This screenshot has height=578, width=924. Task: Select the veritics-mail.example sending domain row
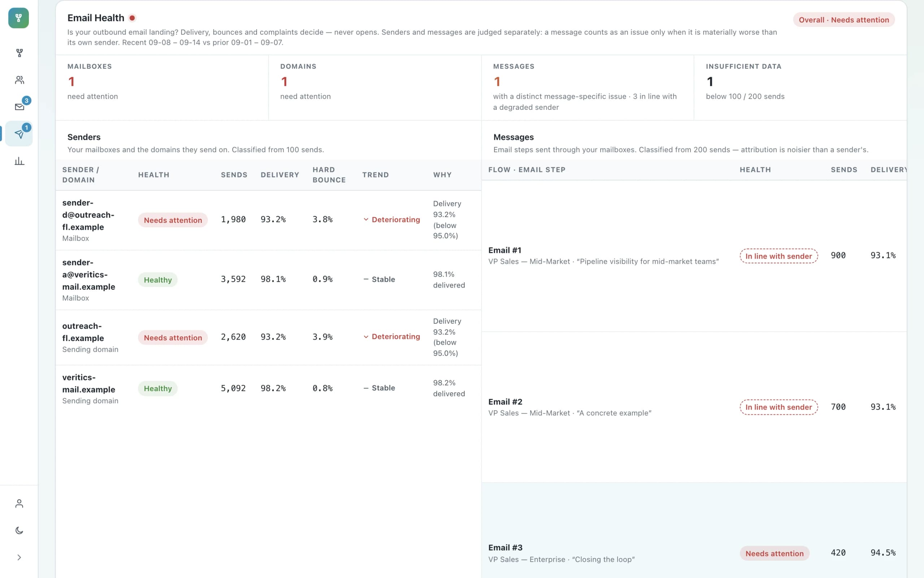[x=269, y=389]
